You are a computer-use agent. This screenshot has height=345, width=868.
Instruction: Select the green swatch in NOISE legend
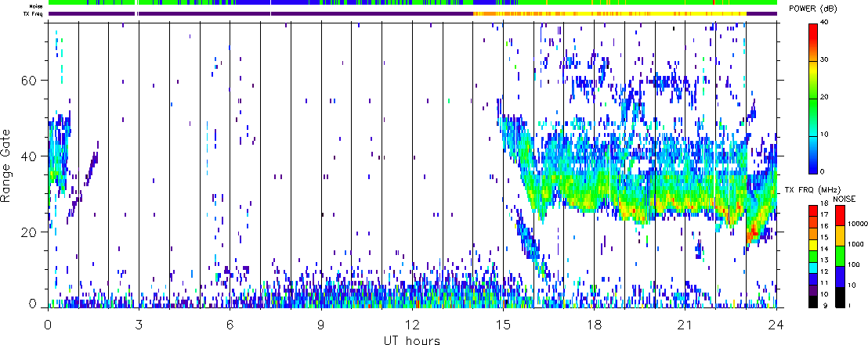(x=840, y=257)
